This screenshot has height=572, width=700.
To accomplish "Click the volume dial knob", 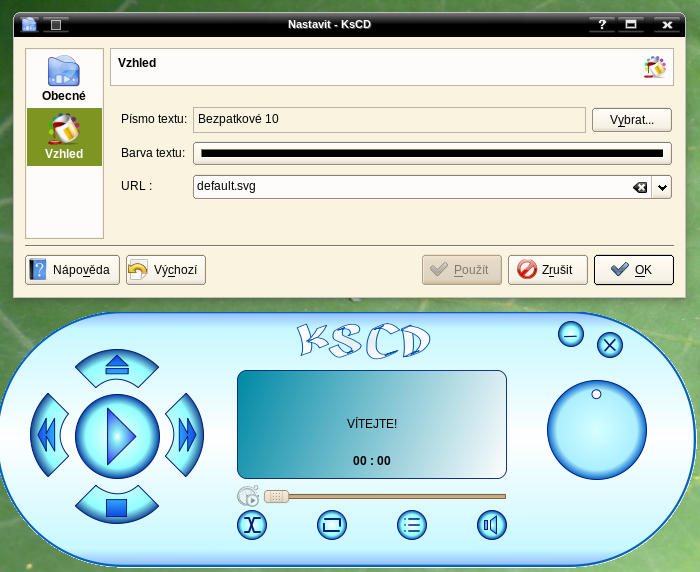I will [x=597, y=430].
